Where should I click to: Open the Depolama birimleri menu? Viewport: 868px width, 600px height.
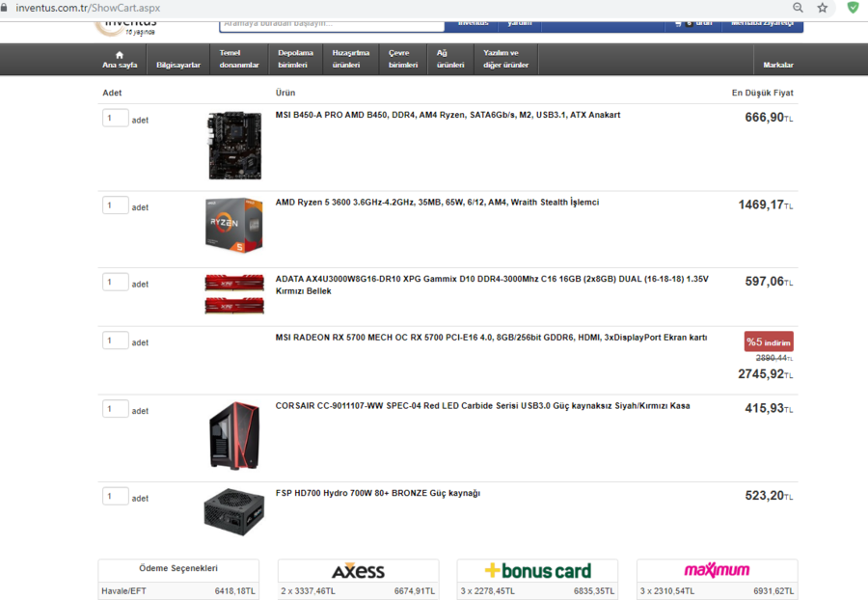point(296,59)
